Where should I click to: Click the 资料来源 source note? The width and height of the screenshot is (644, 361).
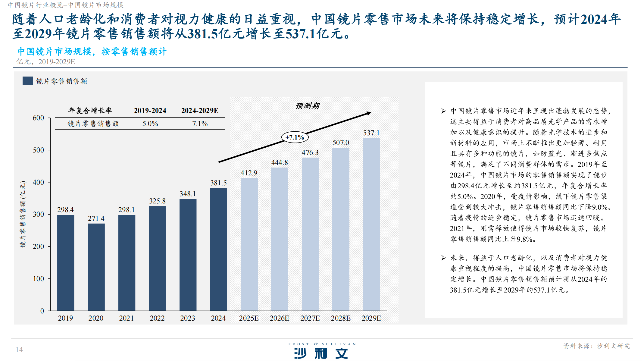click(596, 346)
